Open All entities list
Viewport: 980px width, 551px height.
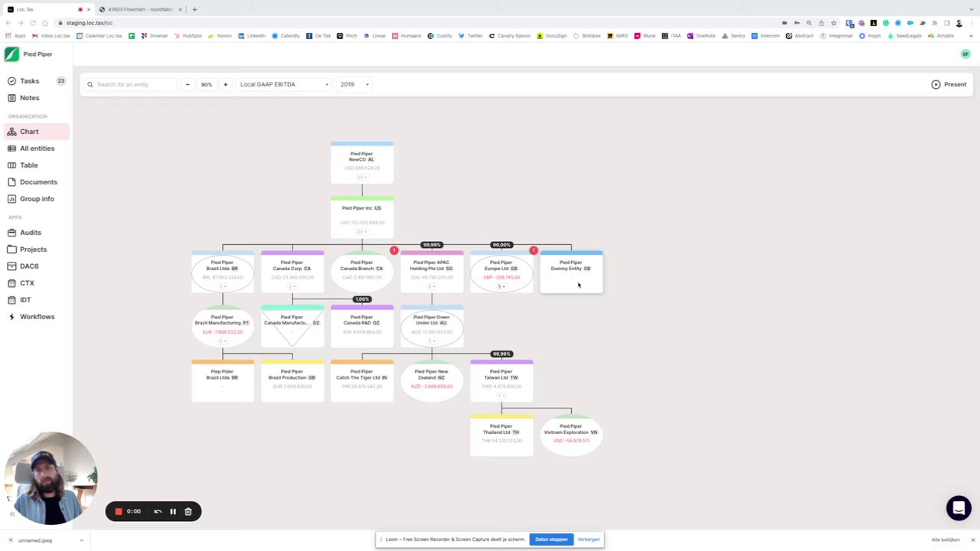click(x=36, y=148)
